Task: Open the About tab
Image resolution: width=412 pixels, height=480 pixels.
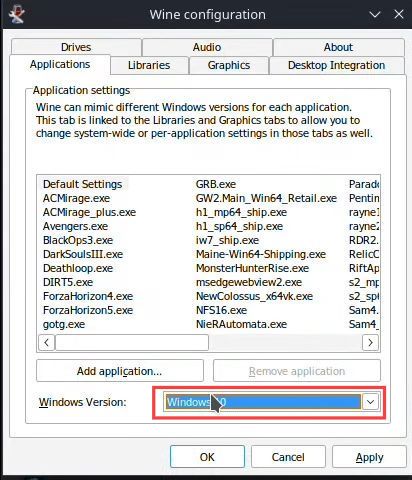Action: 338,47
